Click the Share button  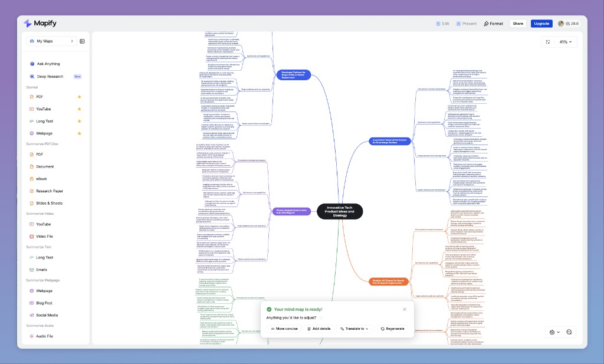coord(518,24)
